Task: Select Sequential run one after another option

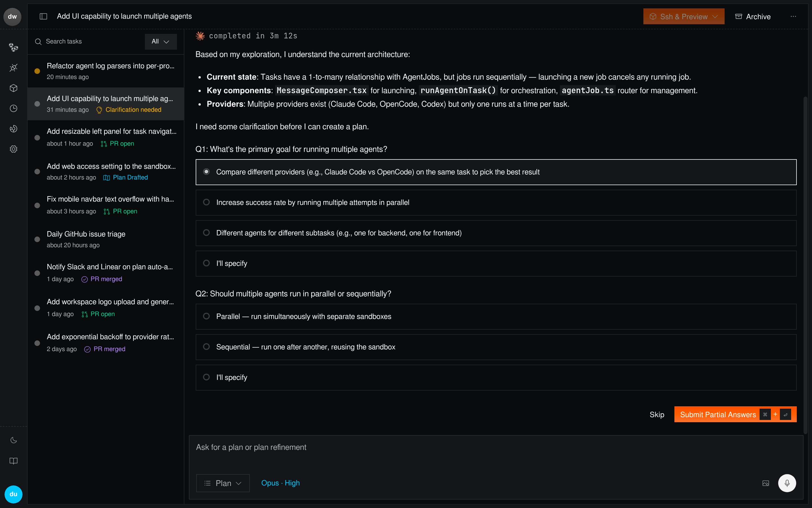Action: (x=496, y=347)
